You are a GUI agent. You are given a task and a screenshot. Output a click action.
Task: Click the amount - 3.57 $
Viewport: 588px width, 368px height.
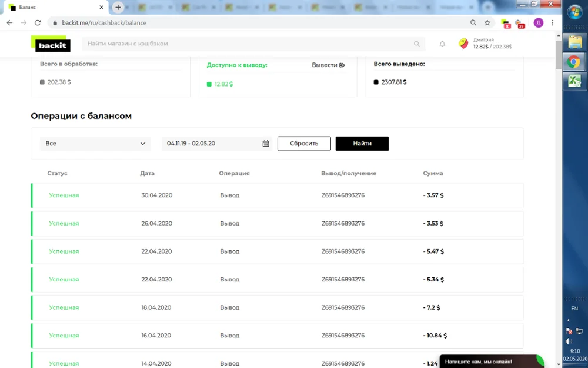click(x=433, y=195)
